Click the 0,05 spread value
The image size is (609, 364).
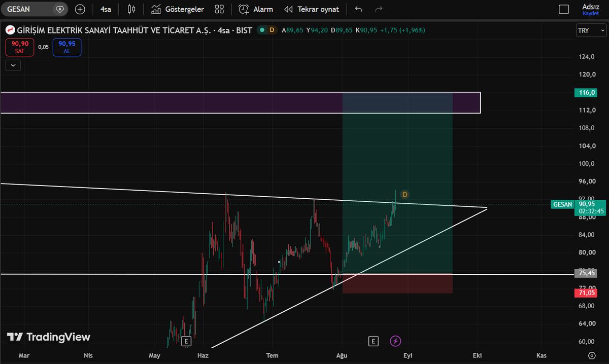click(44, 47)
